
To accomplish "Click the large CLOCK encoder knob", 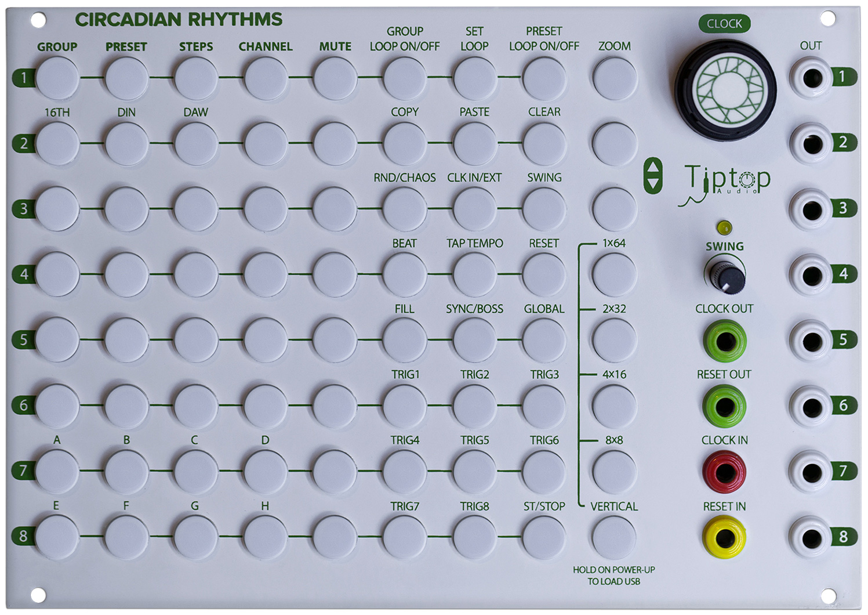I will click(725, 91).
